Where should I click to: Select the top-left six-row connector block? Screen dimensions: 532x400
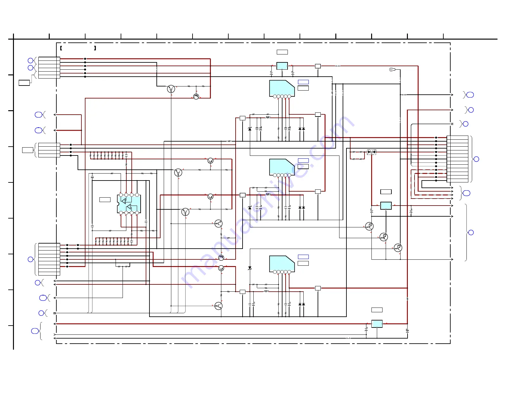point(49,68)
